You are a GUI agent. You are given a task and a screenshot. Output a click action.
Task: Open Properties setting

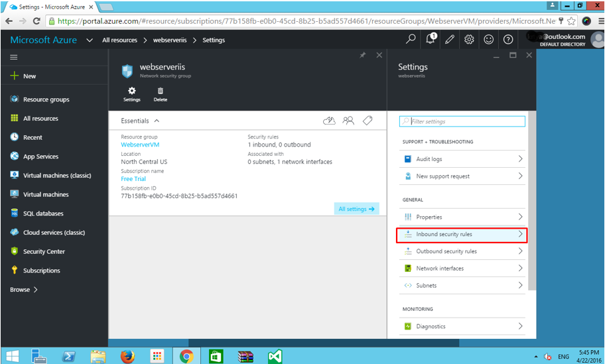point(462,217)
